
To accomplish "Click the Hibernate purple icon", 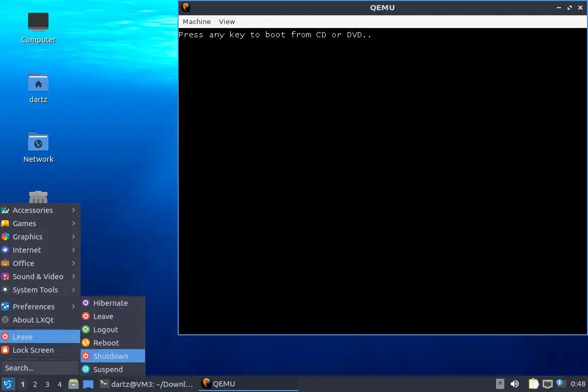I will pyautogui.click(x=86, y=303).
